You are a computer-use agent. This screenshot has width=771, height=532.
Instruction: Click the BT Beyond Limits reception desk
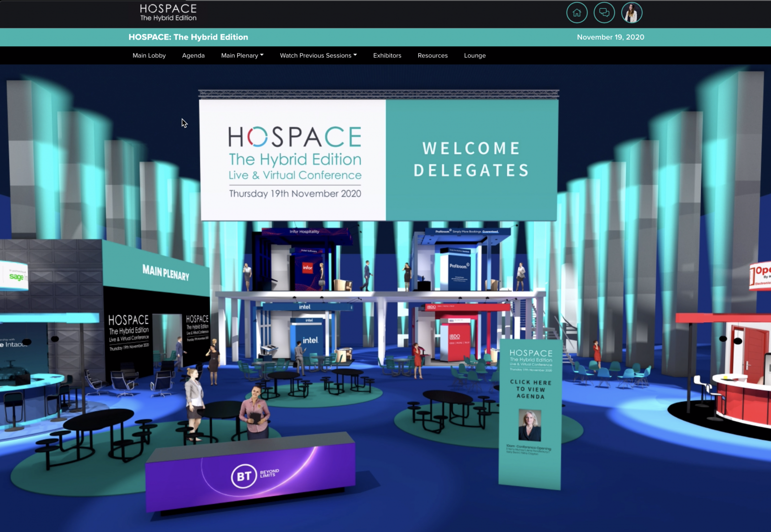pyautogui.click(x=251, y=475)
